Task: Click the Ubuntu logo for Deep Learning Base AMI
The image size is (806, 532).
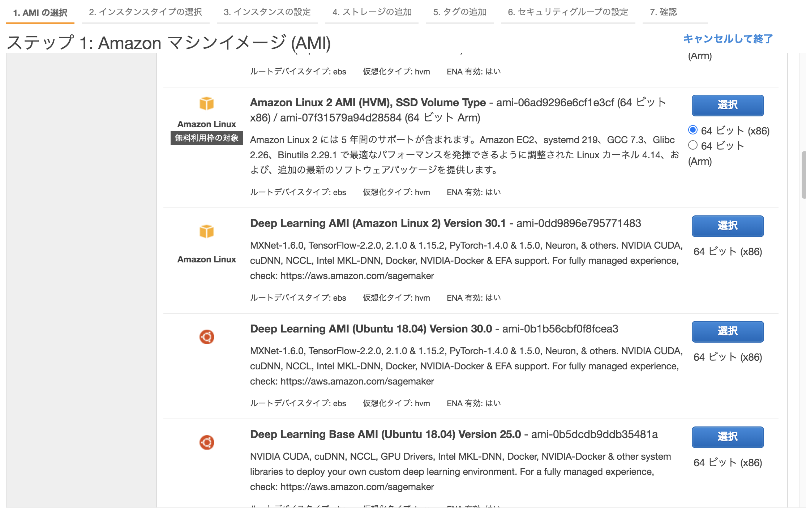Action: (207, 442)
